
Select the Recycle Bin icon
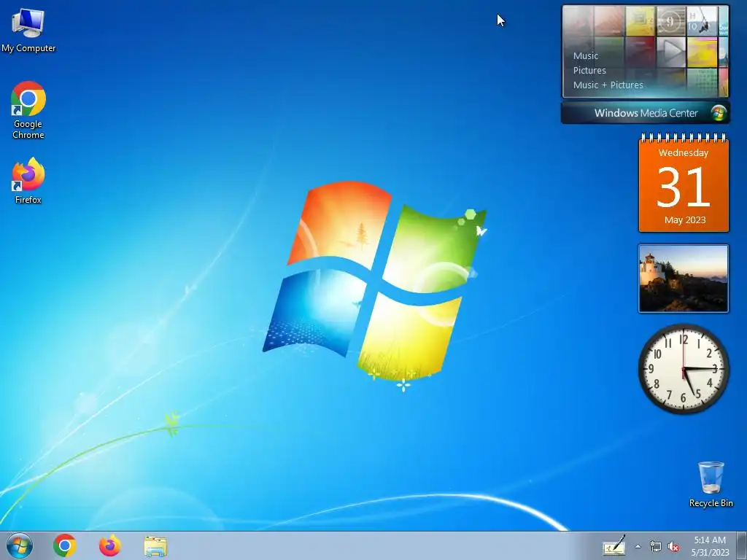click(711, 484)
